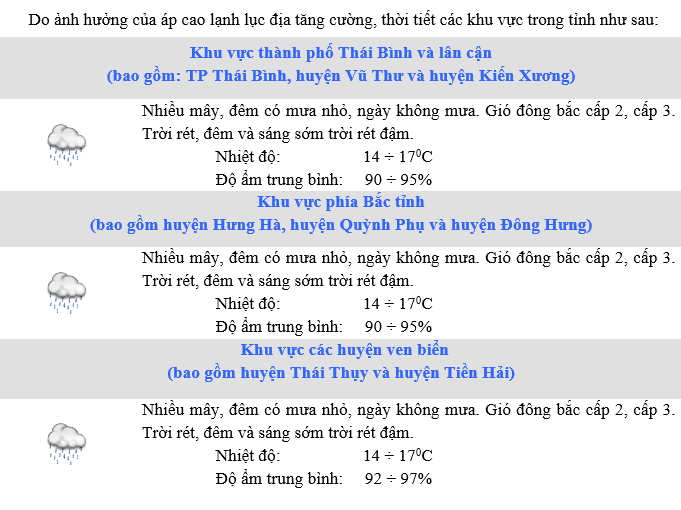Click the subtitle listing Thái Thụy and Tiền Hải
The height and width of the screenshot is (510, 681).
[x=341, y=373]
